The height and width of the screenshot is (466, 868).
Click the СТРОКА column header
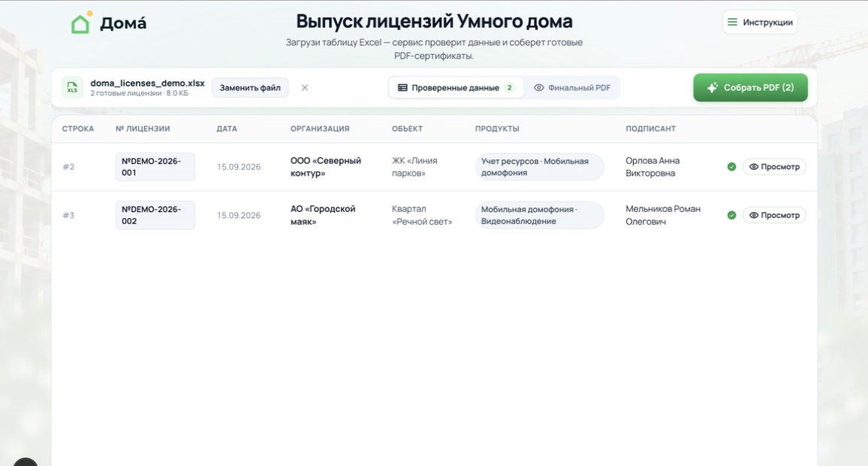click(x=78, y=129)
